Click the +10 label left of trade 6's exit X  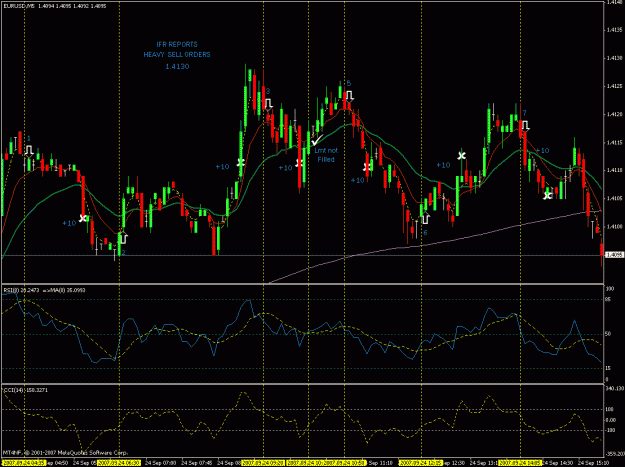(x=443, y=165)
